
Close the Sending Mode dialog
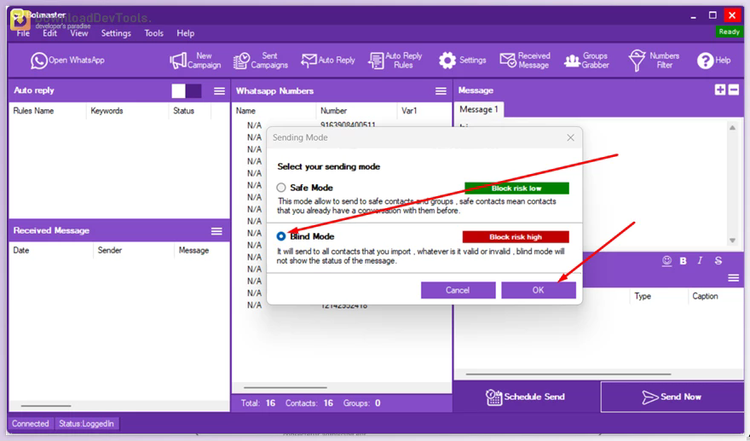pyautogui.click(x=570, y=138)
